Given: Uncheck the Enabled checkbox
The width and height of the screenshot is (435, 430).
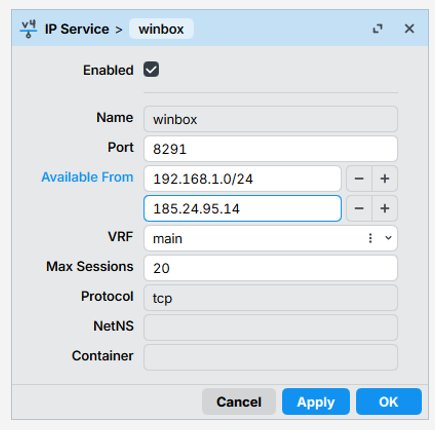Looking at the screenshot, I should pos(151,70).
